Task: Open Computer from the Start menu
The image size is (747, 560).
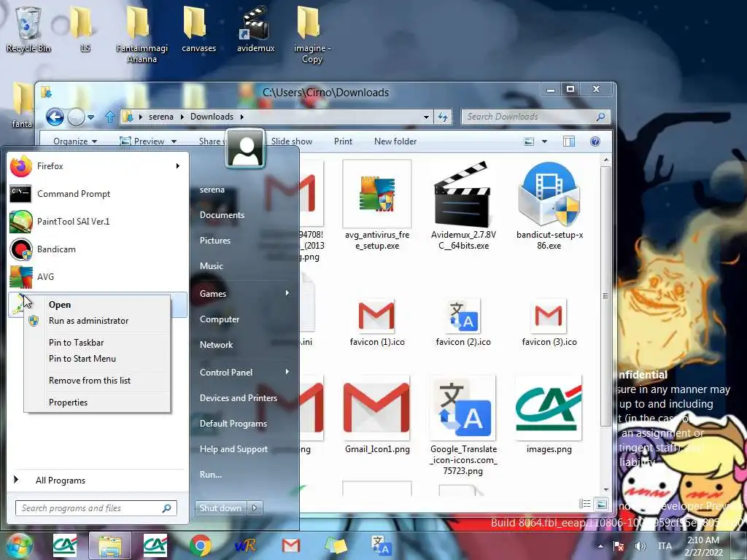Action: point(219,319)
